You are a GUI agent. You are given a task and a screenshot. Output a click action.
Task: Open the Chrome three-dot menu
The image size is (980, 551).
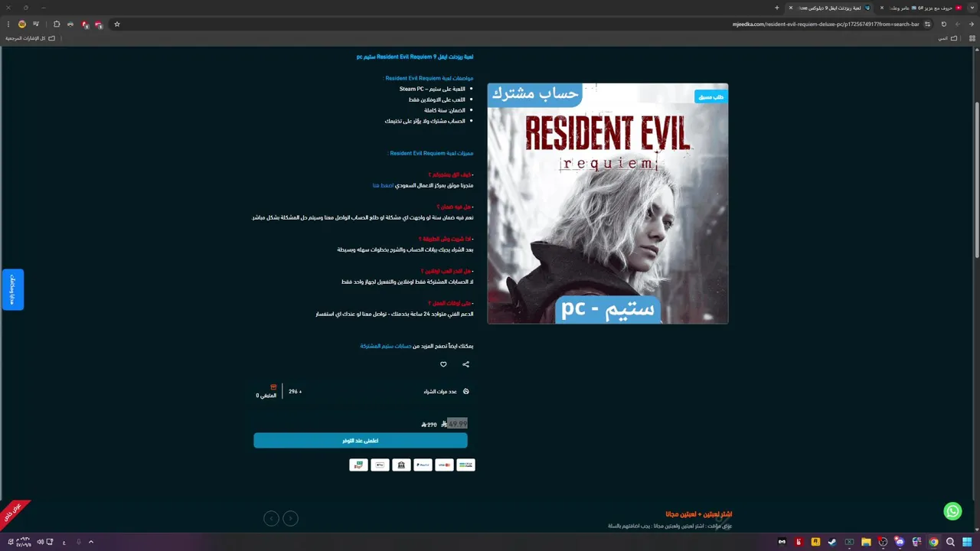click(x=8, y=24)
